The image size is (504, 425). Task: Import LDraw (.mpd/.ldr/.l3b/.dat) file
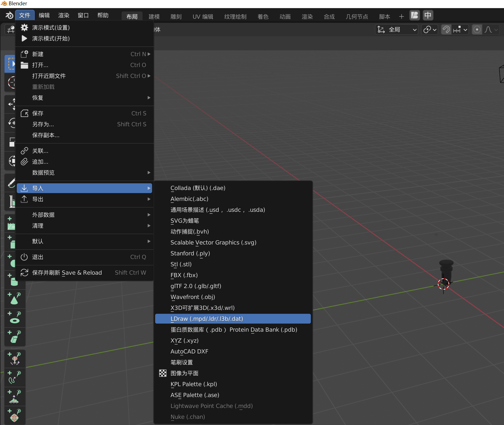click(233, 319)
